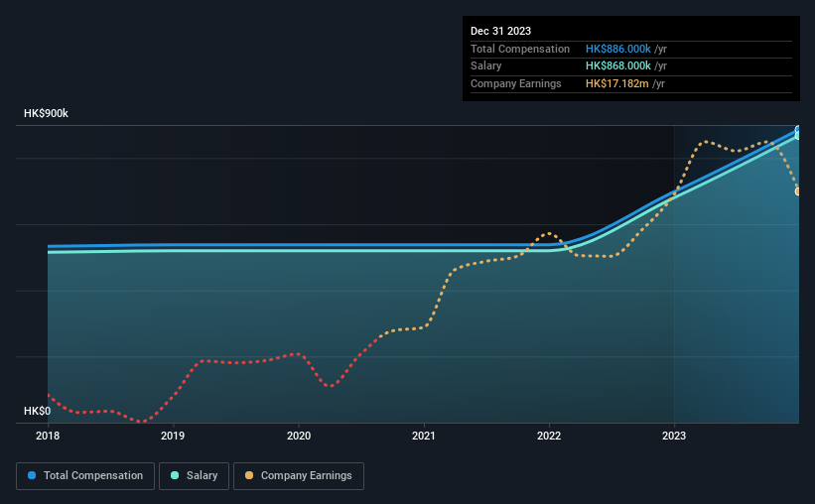The height and width of the screenshot is (504, 815).
Task: Click the blue Total Compensation legend dot
Action: (32, 475)
